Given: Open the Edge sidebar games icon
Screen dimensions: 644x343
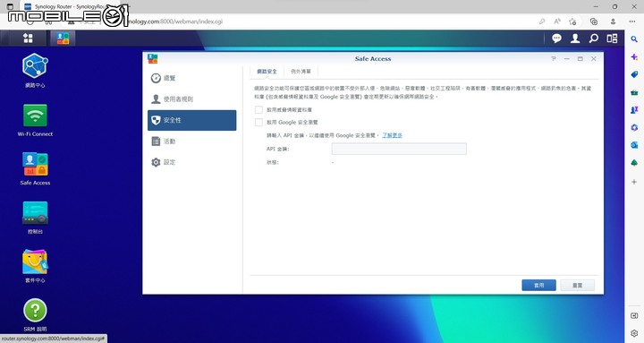Looking at the screenshot, I should coord(634,110).
